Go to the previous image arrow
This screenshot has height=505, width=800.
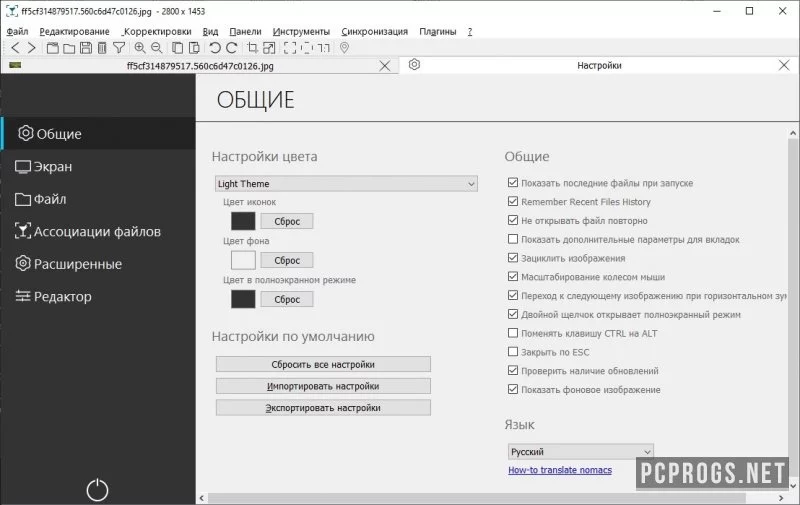tap(15, 48)
